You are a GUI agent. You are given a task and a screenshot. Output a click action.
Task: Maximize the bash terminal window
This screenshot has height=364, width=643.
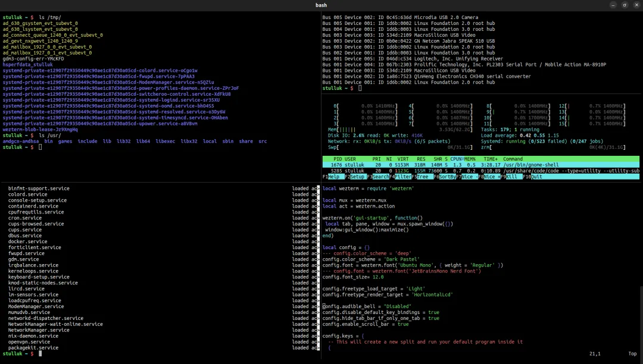pos(625,5)
